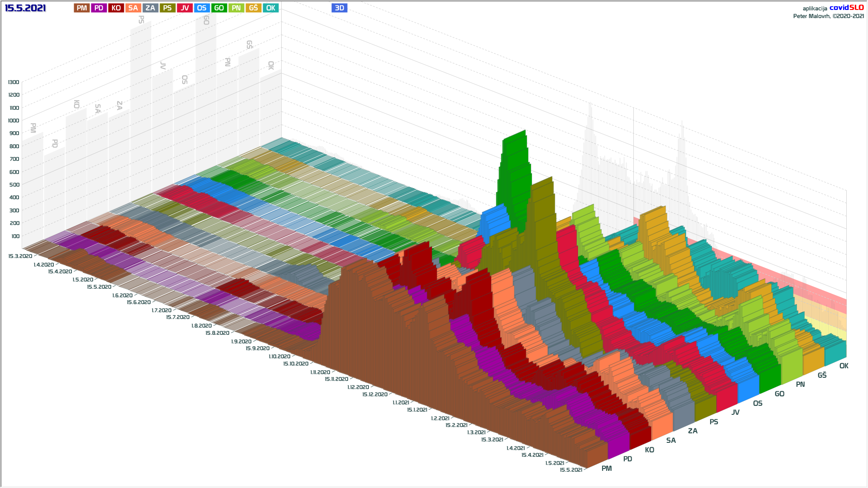Toggle the PD region legend button
This screenshot has height=488, width=868.
(99, 8)
